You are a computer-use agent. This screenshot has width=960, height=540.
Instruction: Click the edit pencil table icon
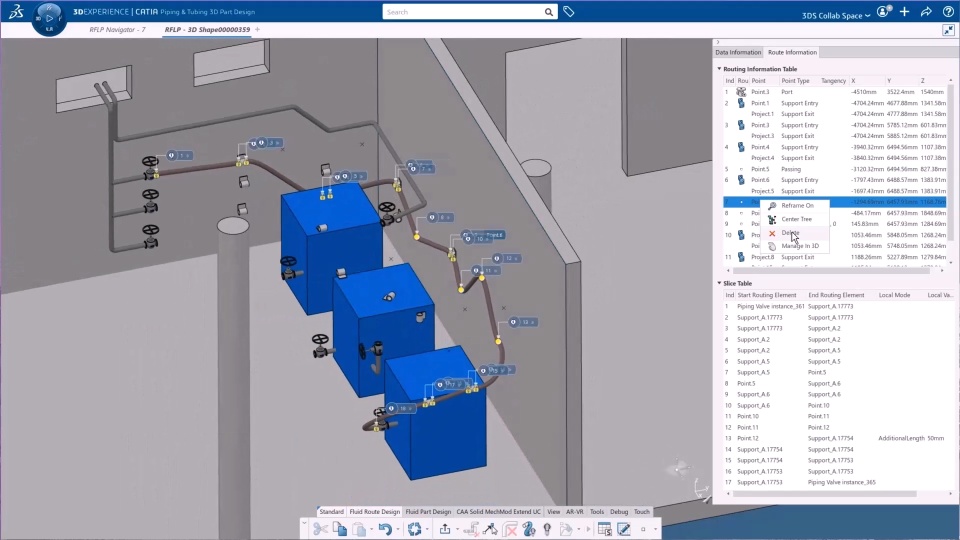coord(624,529)
